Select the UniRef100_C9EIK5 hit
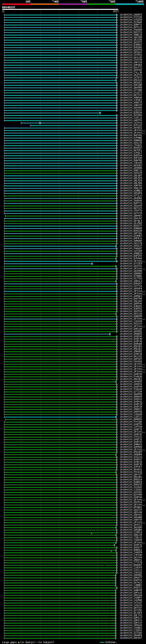 [x=131, y=163]
